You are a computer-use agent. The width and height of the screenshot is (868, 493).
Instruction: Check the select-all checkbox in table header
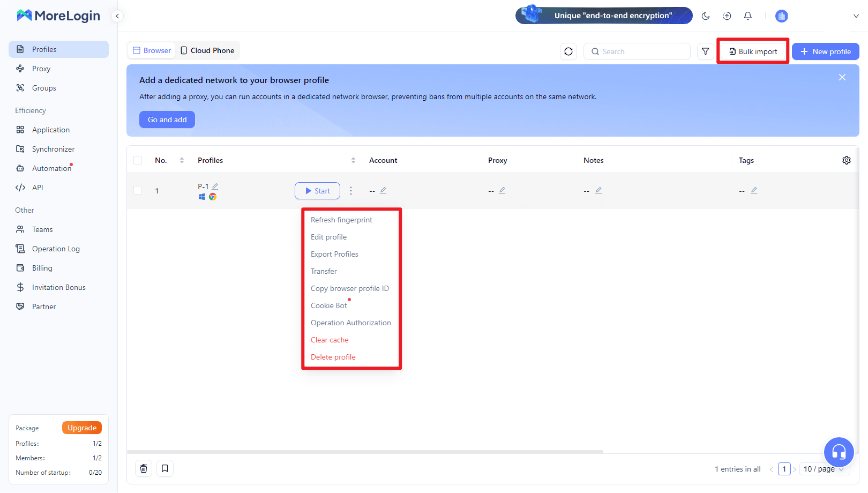pyautogui.click(x=138, y=160)
